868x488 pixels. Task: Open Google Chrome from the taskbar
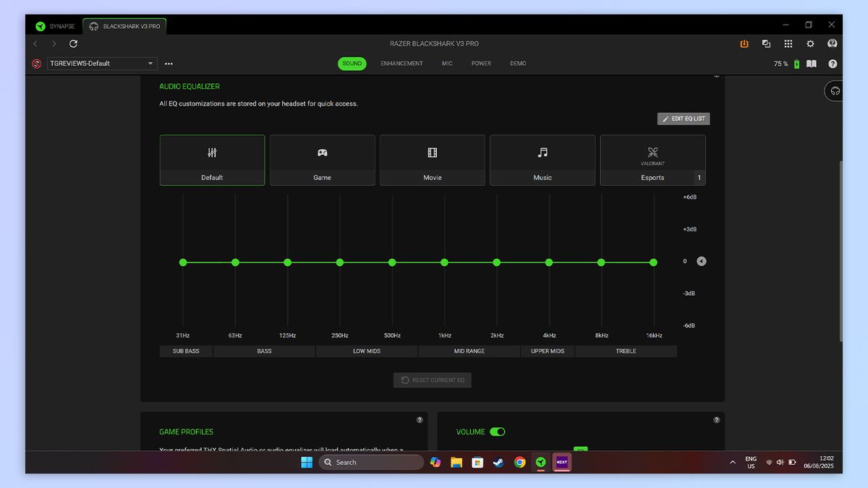click(x=519, y=462)
